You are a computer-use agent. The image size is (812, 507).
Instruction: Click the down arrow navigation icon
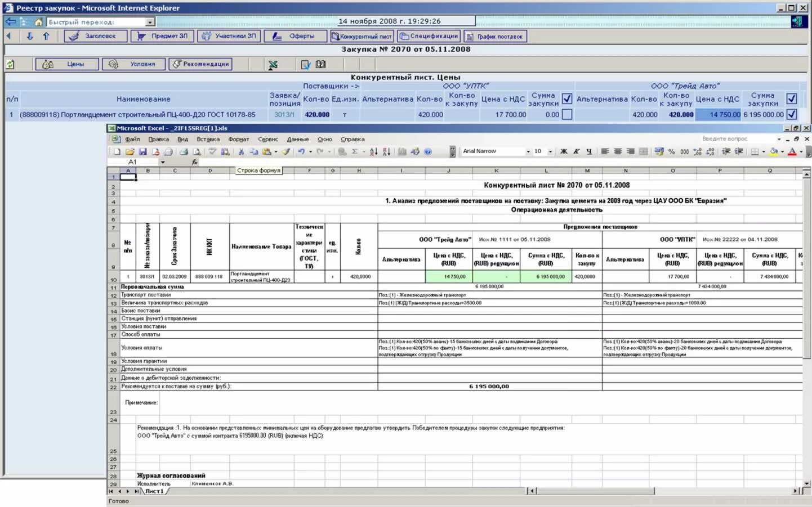pyautogui.click(x=30, y=36)
